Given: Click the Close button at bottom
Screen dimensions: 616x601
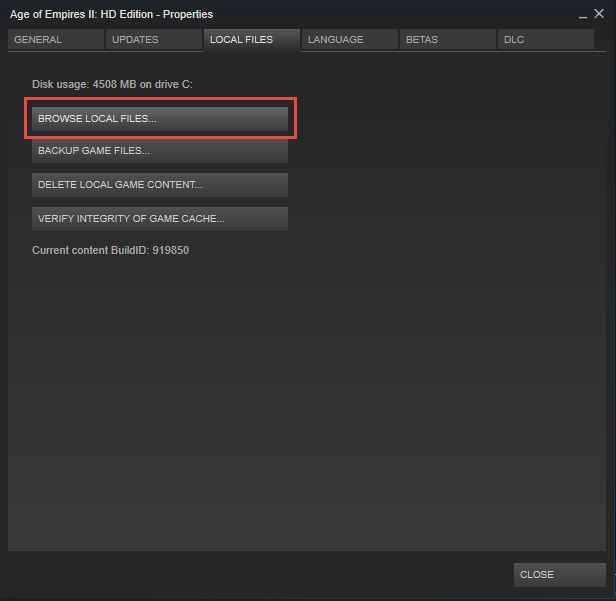Looking at the screenshot, I should click(x=560, y=575).
